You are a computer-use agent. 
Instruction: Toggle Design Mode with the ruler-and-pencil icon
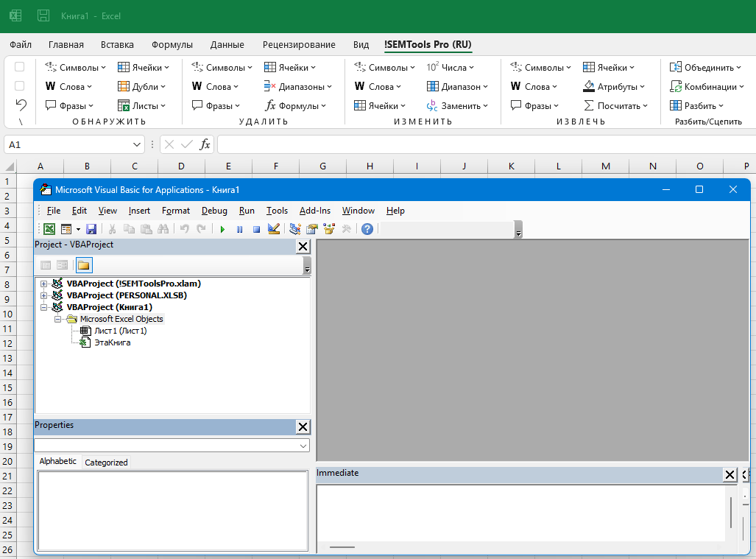(274, 229)
